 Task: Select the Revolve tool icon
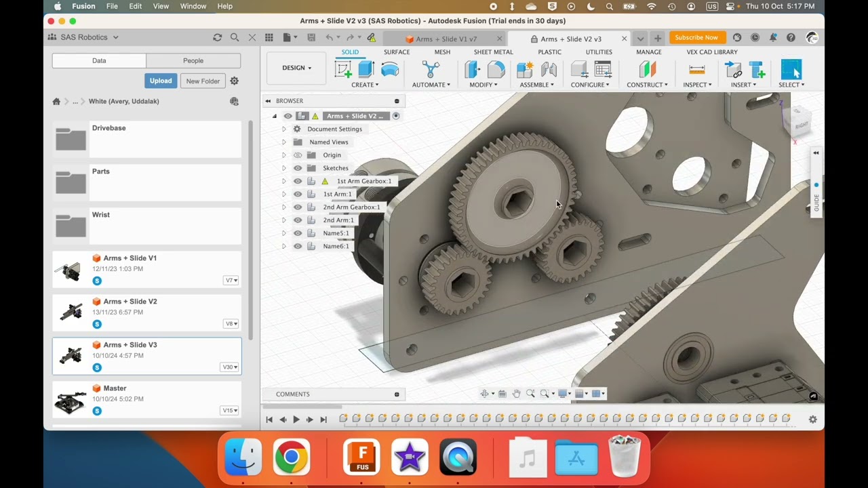click(x=390, y=69)
